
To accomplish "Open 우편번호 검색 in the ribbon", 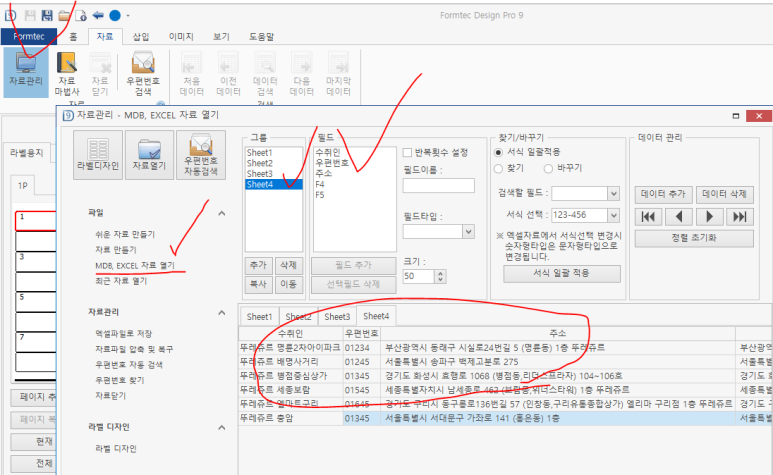I will pyautogui.click(x=143, y=74).
